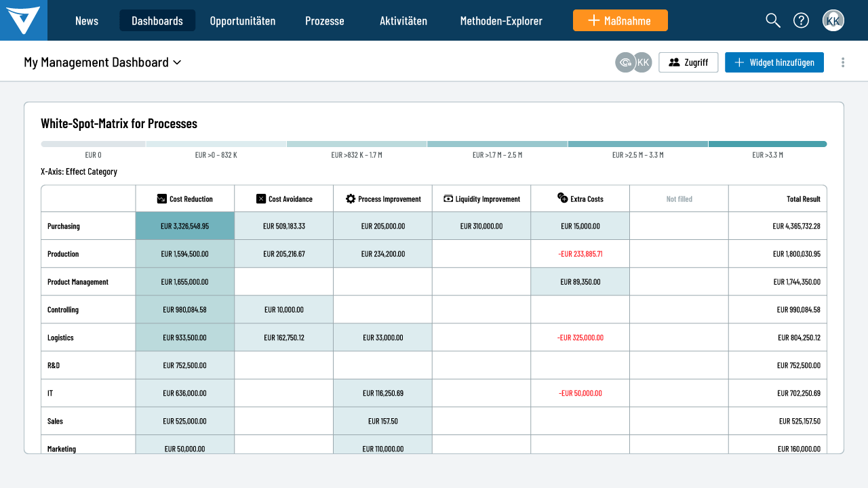Open the KK user profile avatar

click(833, 20)
